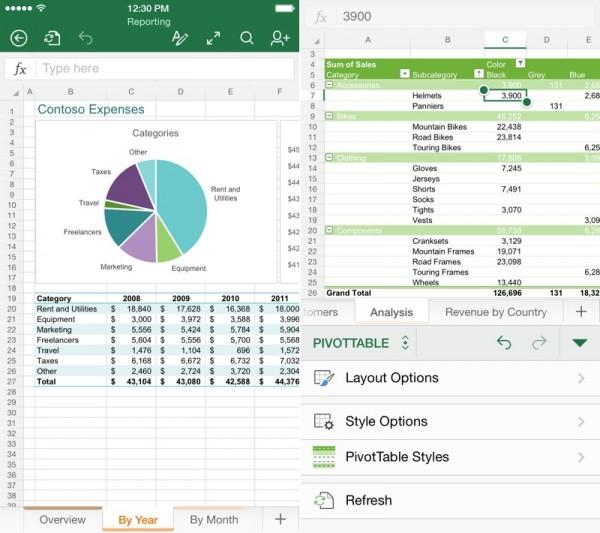Switch to the By Month sheet tab
Image resolution: width=600 pixels, height=533 pixels.
point(214,519)
